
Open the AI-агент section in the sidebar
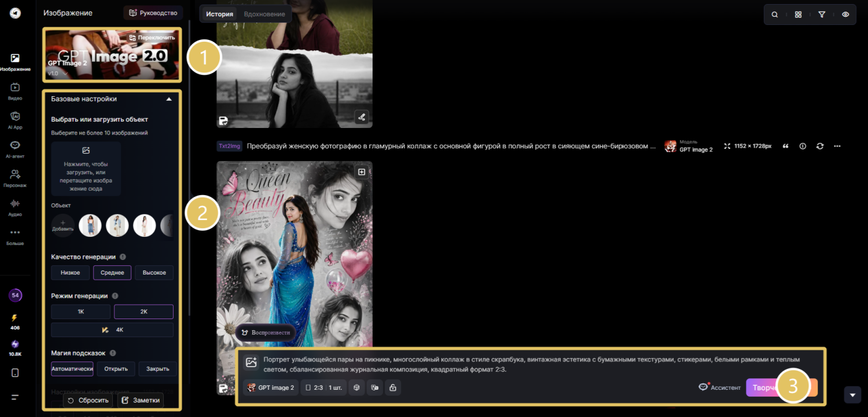(x=15, y=149)
